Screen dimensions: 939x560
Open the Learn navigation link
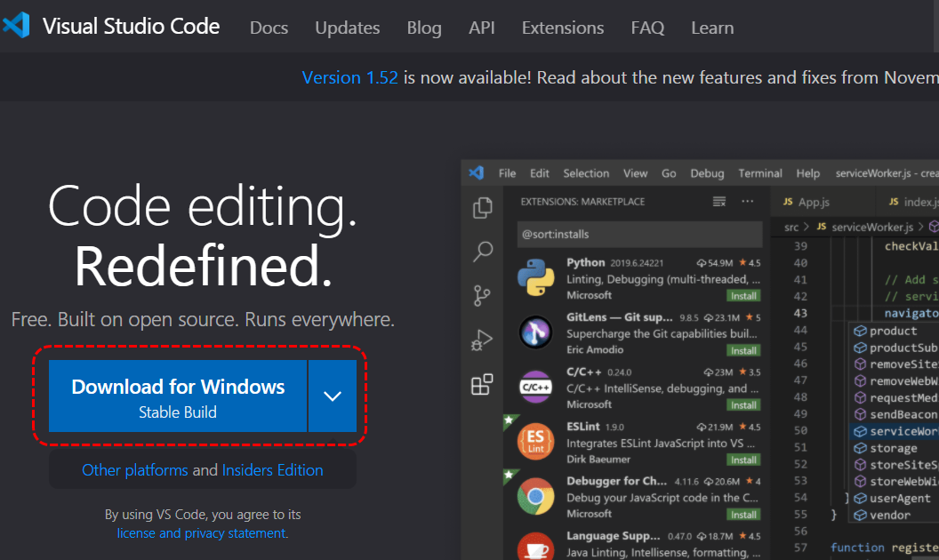(x=712, y=28)
